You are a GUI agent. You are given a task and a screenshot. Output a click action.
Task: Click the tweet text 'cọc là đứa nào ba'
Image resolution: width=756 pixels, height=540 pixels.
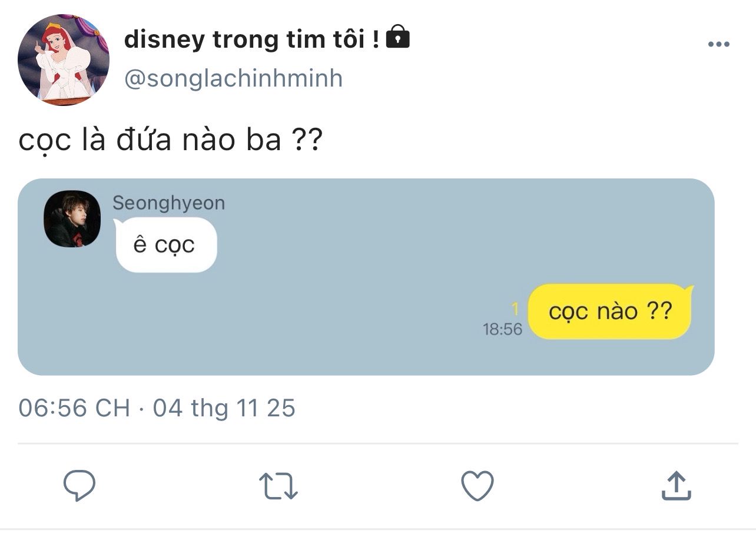tap(150, 141)
